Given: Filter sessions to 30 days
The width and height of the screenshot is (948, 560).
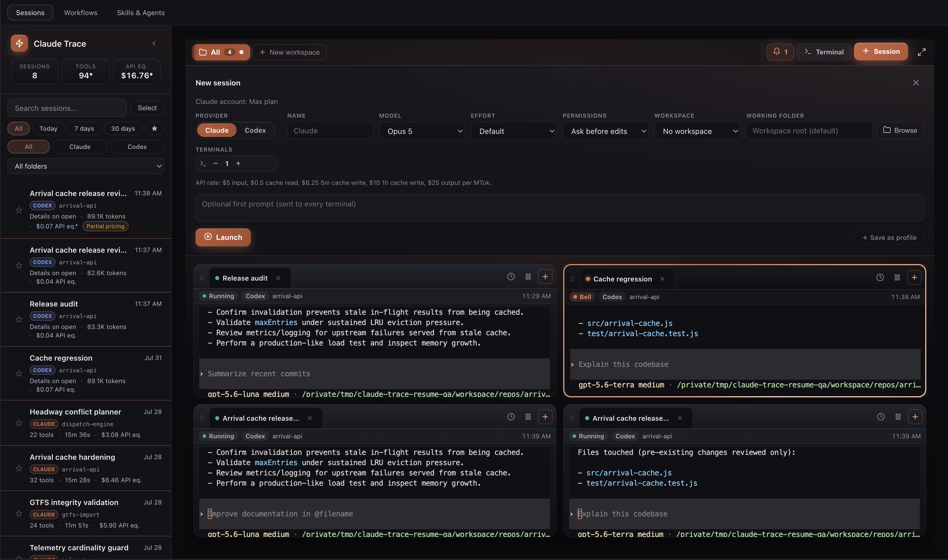Looking at the screenshot, I should (123, 128).
